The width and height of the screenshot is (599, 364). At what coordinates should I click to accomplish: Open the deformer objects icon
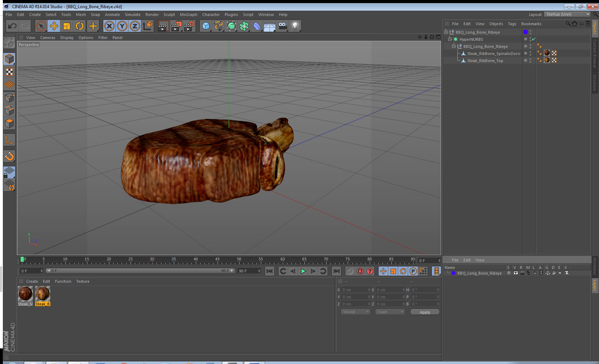(x=257, y=26)
